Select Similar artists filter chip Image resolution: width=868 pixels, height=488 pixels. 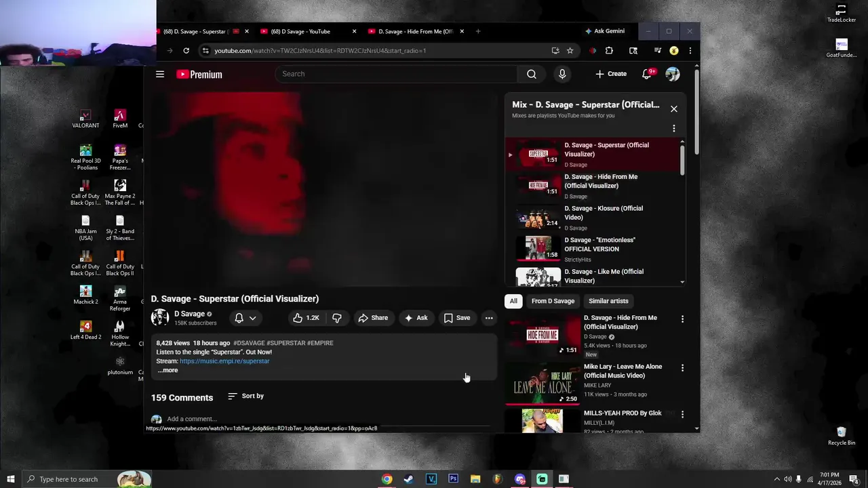click(608, 302)
